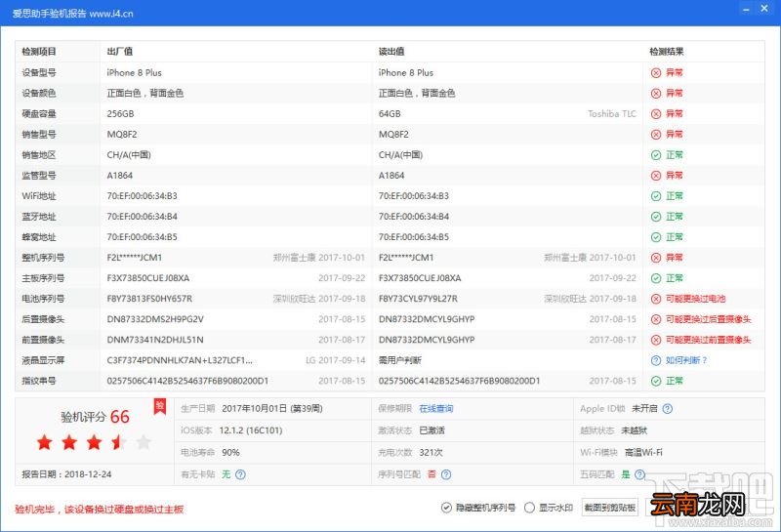Click the red 验 badge icon
This screenshot has height=532, width=781.
click(x=159, y=406)
